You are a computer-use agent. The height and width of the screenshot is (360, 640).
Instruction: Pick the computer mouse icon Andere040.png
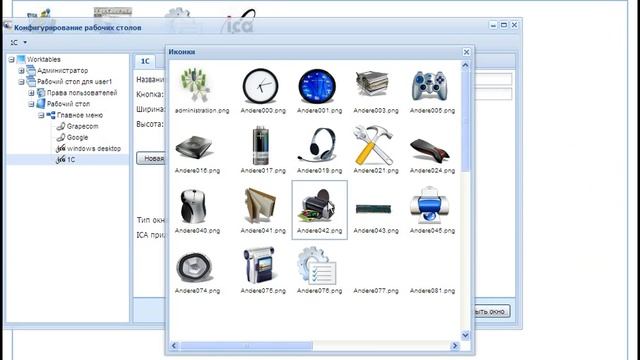pyautogui.click(x=193, y=207)
